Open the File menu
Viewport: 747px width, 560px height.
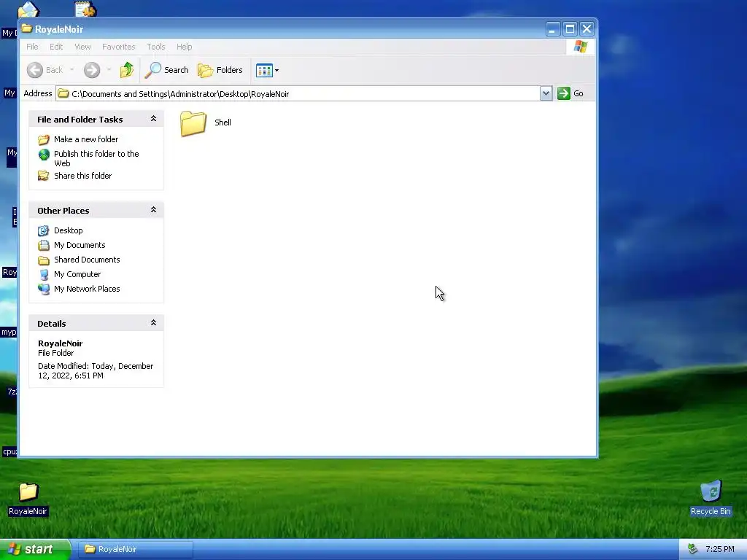[x=32, y=47]
